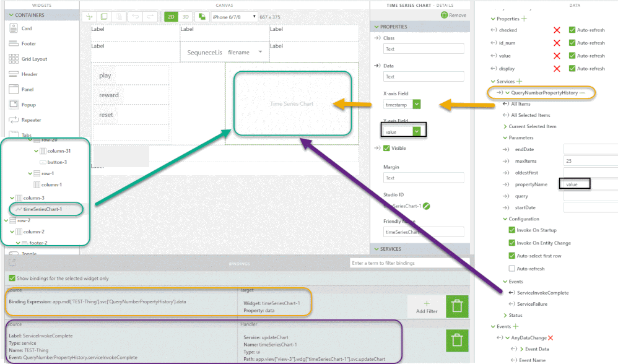Expand Event Data under AnyDataChange

tap(522, 349)
